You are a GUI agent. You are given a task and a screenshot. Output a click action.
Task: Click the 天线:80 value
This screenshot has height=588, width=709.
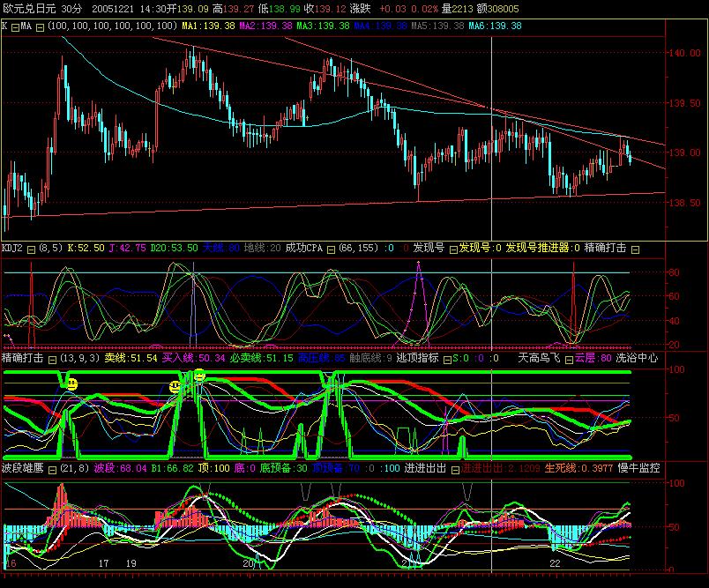pyautogui.click(x=221, y=248)
